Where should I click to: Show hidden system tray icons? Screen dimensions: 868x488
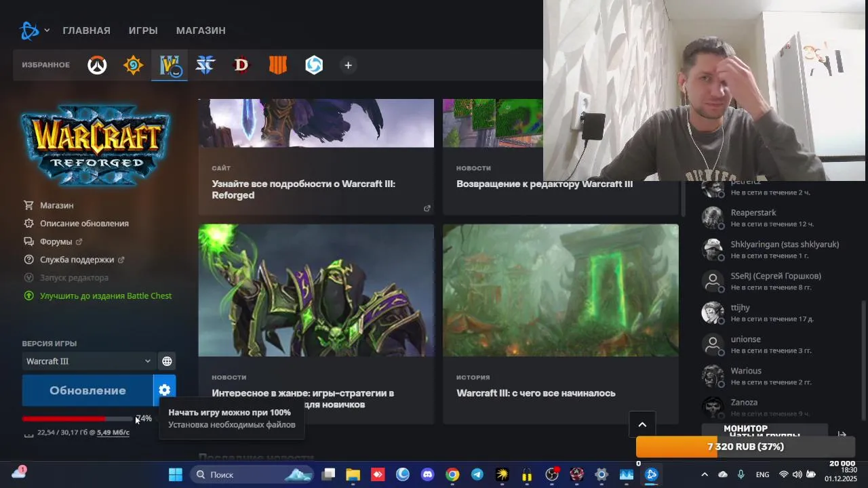(705, 474)
